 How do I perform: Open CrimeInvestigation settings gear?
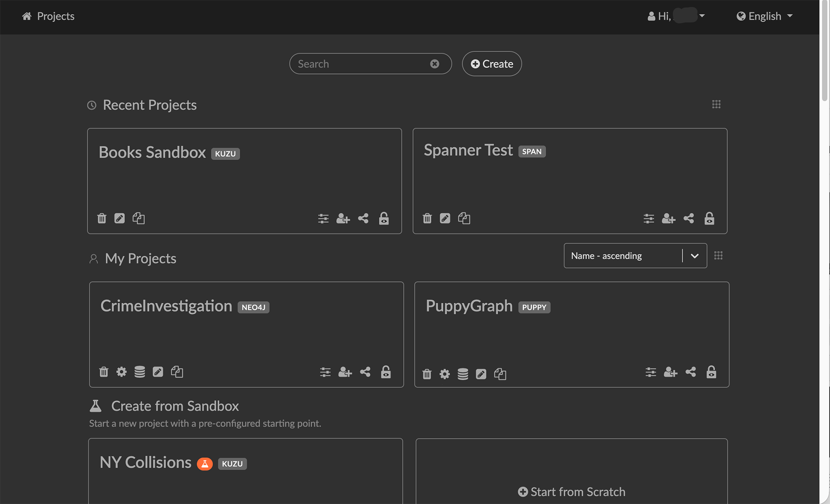click(x=122, y=372)
